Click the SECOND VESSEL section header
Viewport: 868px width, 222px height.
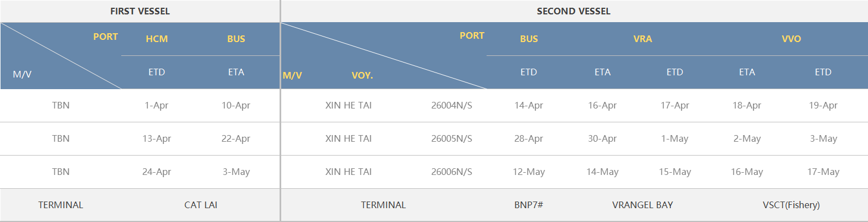[573, 11]
